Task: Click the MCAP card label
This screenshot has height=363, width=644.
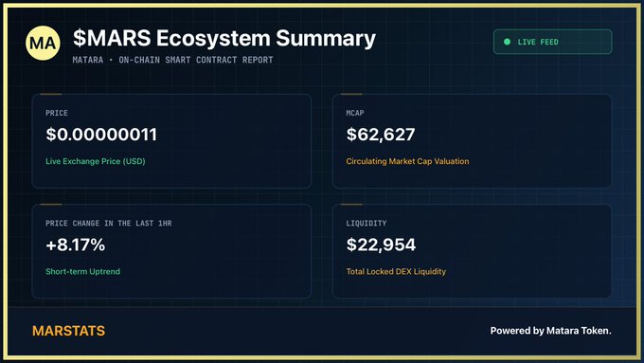Action: pyautogui.click(x=355, y=113)
